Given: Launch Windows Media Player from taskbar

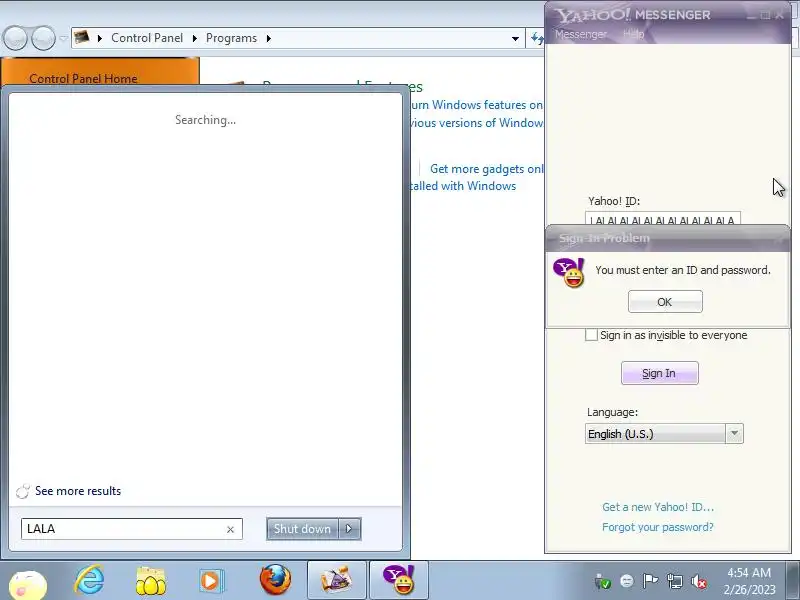Looking at the screenshot, I should point(210,581).
